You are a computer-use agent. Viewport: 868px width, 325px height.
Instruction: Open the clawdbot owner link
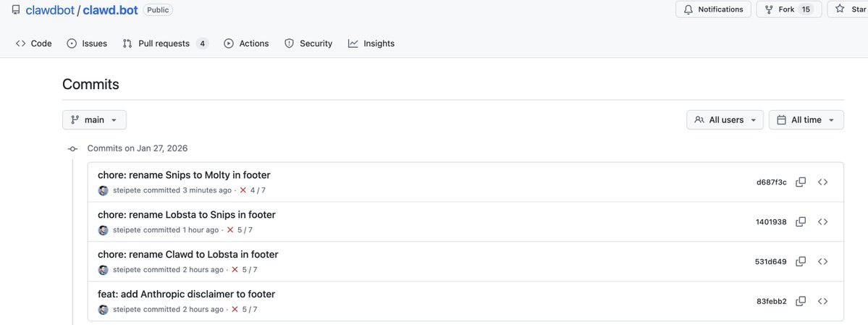click(51, 10)
